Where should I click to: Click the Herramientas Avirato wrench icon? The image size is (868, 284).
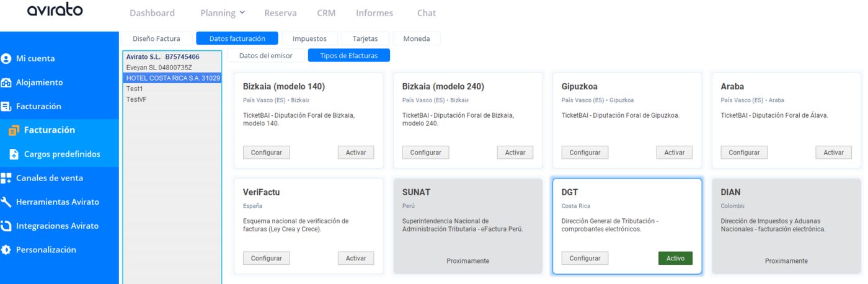(6, 202)
